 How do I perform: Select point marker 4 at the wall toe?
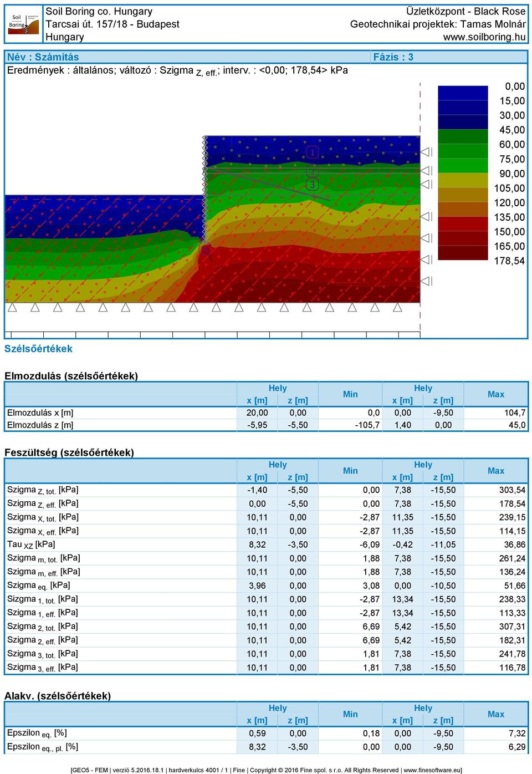pos(206,250)
